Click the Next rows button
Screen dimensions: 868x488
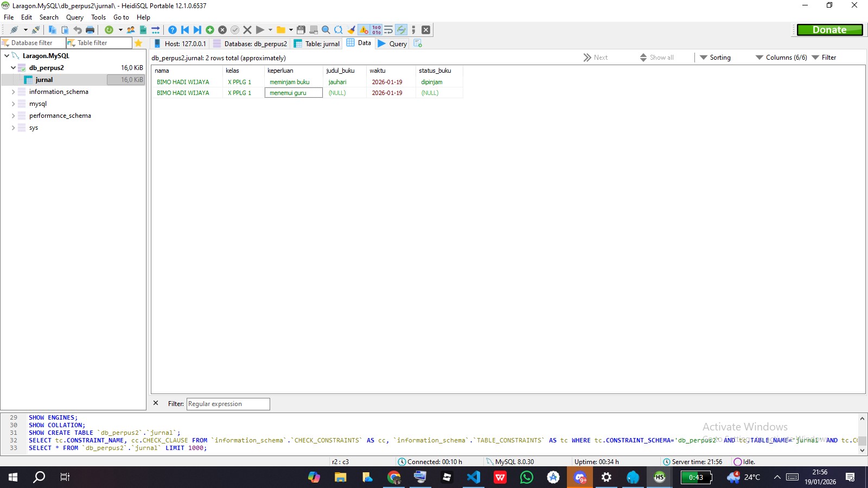pos(596,58)
